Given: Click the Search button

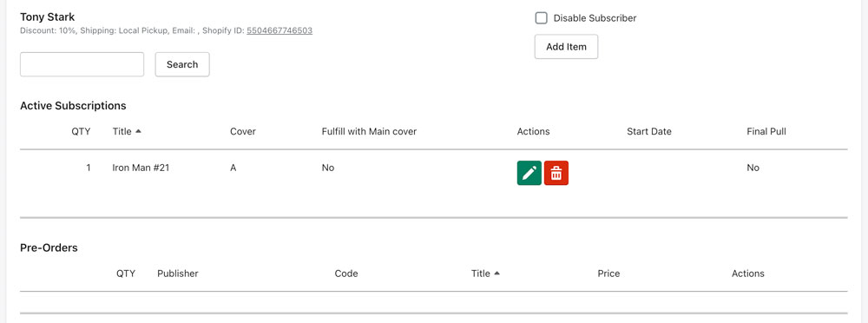Looking at the screenshot, I should click(x=182, y=64).
